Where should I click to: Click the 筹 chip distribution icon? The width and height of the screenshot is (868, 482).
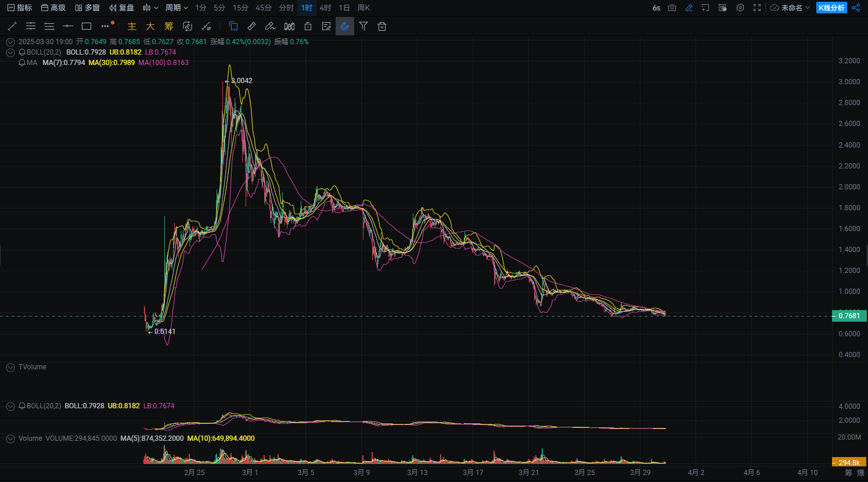click(x=169, y=26)
